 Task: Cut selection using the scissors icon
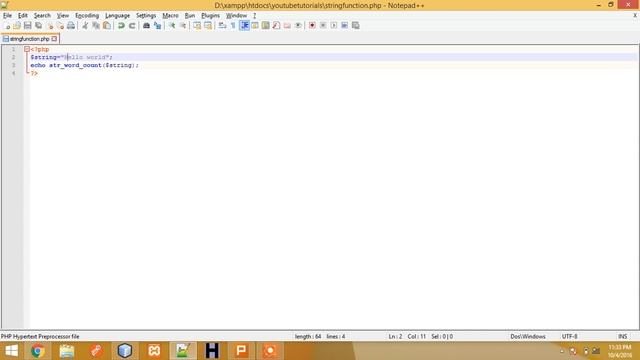point(85,25)
